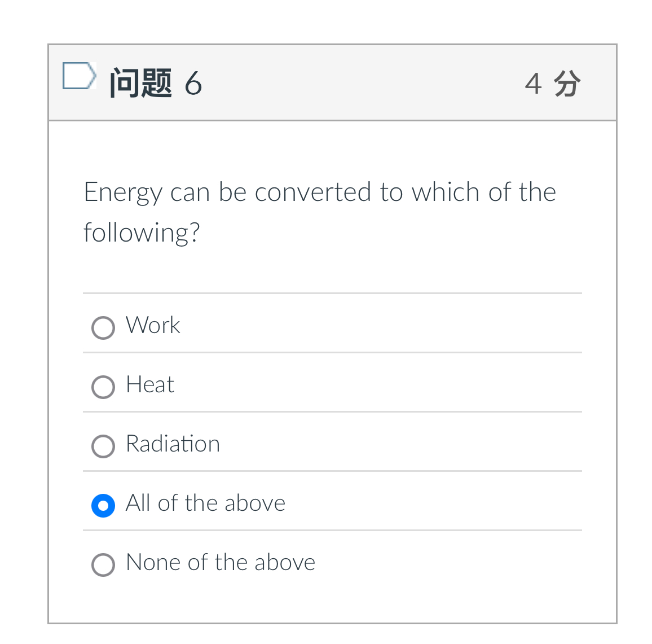Click empty space in the gray question header
Screen dimensions: 652x644
[361, 83]
